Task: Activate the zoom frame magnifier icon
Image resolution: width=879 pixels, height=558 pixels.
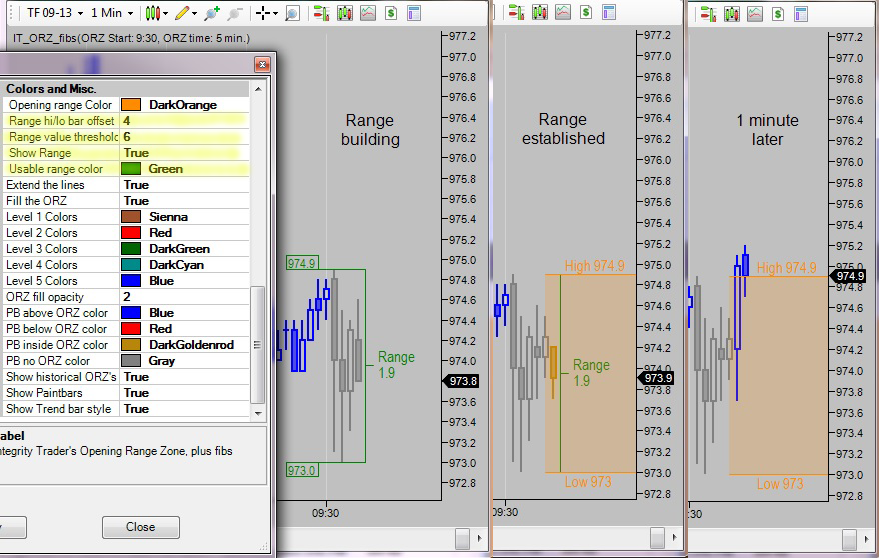Action: tap(292, 13)
